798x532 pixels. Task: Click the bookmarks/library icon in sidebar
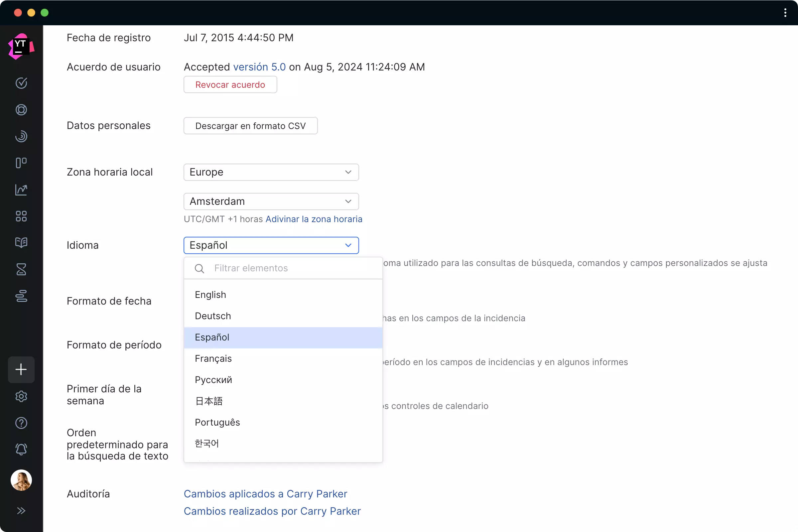tap(21, 243)
